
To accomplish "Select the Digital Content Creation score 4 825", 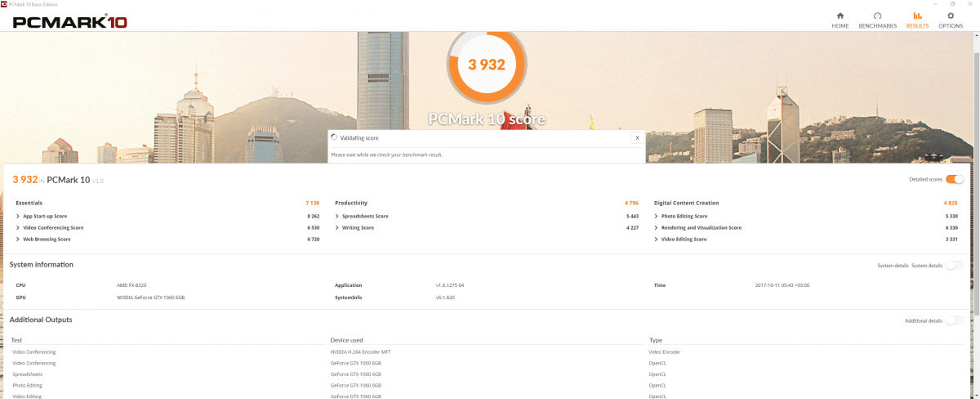I will point(951,203).
